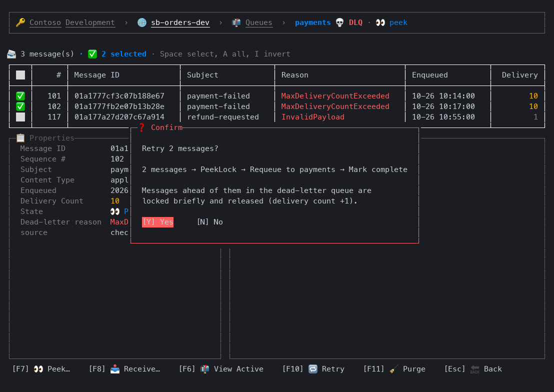
Task: Click the payments queue breadcrumb
Action: coord(312,22)
